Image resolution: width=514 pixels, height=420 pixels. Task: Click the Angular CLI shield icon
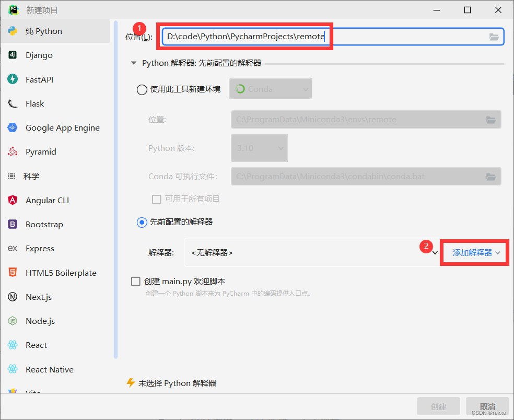pos(13,200)
